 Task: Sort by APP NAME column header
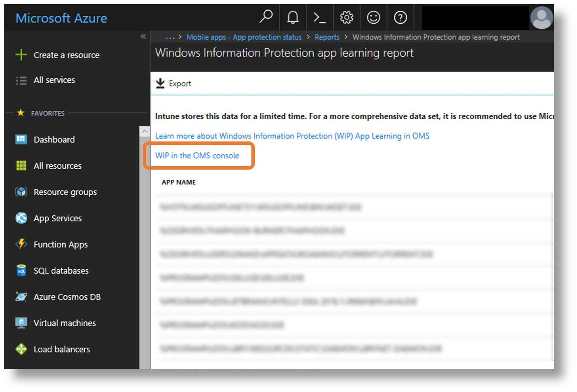click(x=179, y=182)
